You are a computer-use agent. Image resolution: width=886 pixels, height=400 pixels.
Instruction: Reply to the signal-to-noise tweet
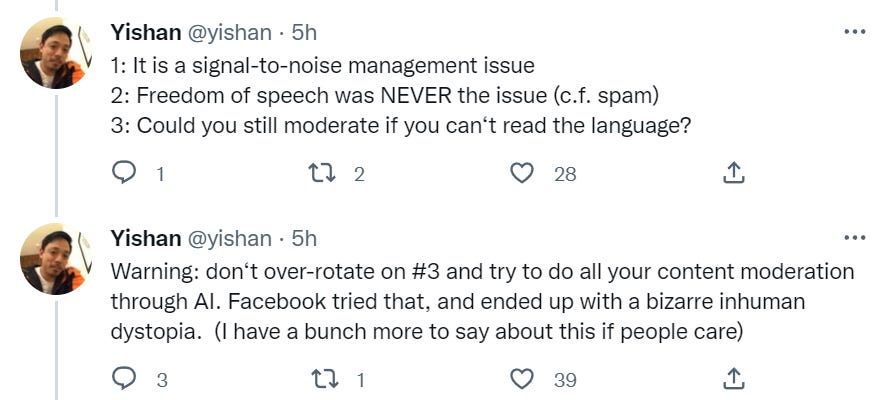pyautogui.click(x=123, y=174)
